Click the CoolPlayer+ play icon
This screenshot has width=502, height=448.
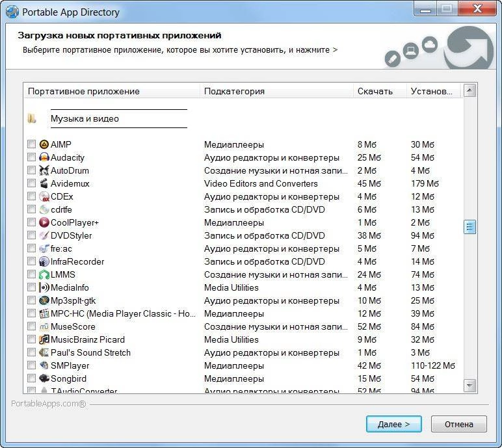(44, 222)
